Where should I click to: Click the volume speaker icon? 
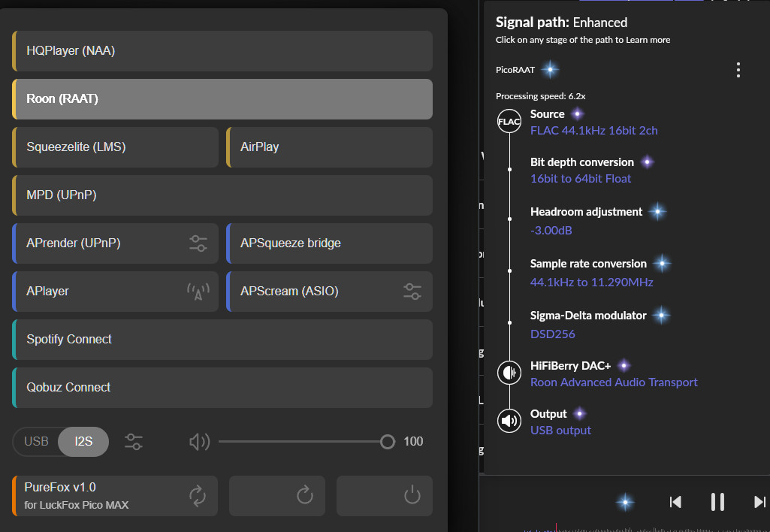199,442
